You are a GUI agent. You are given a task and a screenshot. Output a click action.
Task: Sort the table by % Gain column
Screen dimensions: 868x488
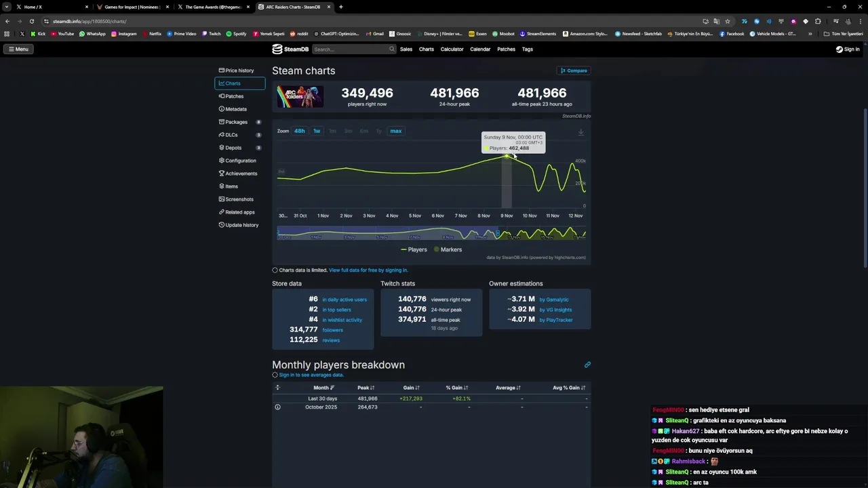[456, 388]
